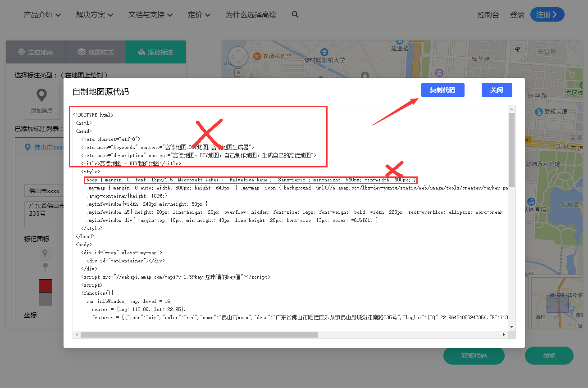Screen dimensions: 588x388
Task: Click the horizontal scrollbar of code box
Action: 199,334
